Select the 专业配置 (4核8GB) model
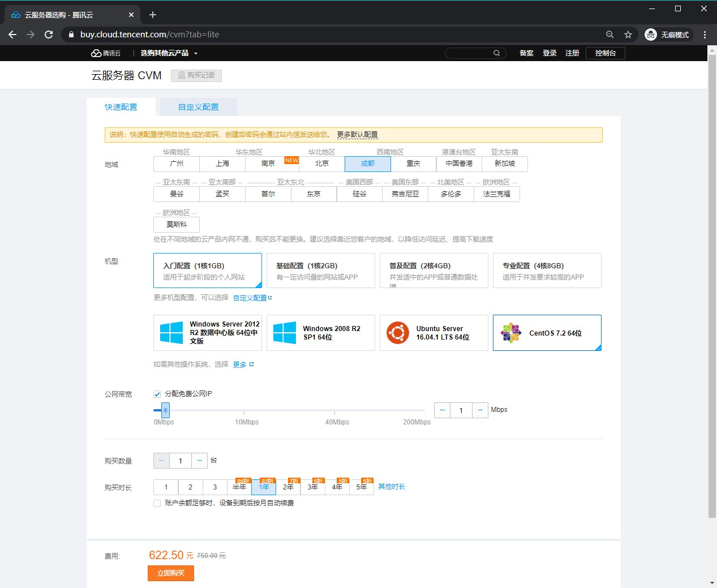 (547, 271)
